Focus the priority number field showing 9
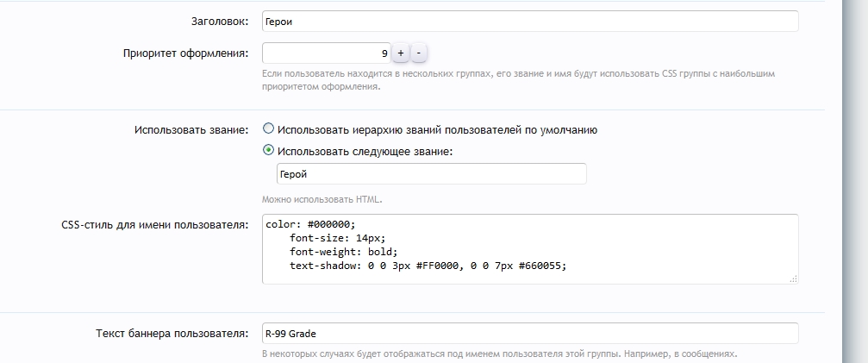The image size is (868, 363). tap(326, 53)
